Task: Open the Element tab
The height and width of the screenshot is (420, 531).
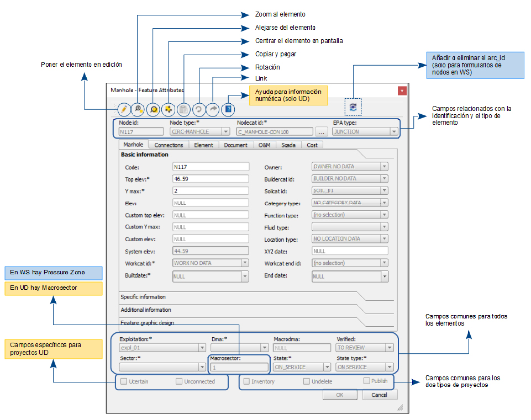Action: 203,145
